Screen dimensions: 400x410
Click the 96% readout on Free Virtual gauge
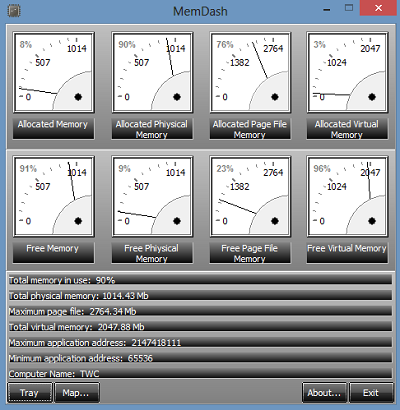click(x=322, y=169)
